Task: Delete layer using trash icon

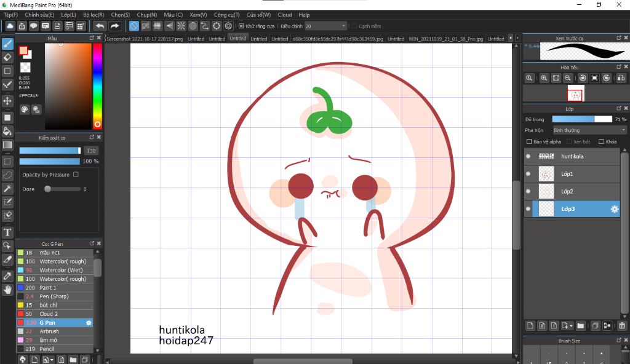Action: click(622, 325)
